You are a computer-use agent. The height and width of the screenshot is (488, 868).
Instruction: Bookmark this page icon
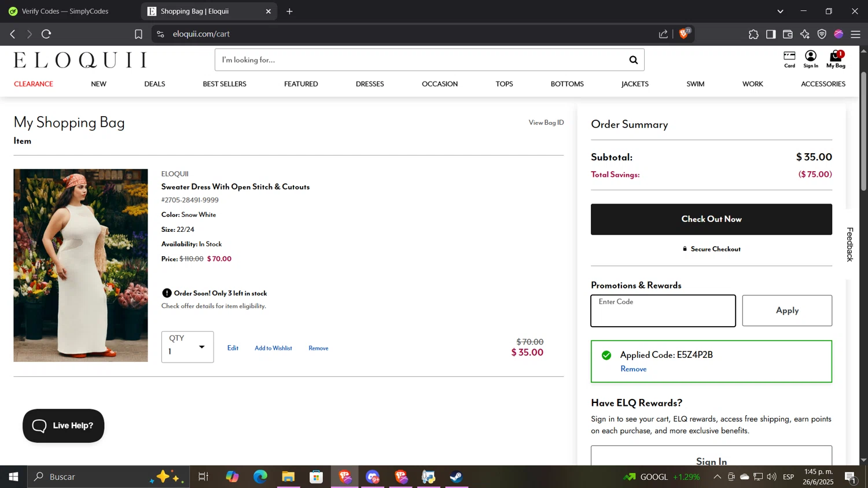(138, 34)
